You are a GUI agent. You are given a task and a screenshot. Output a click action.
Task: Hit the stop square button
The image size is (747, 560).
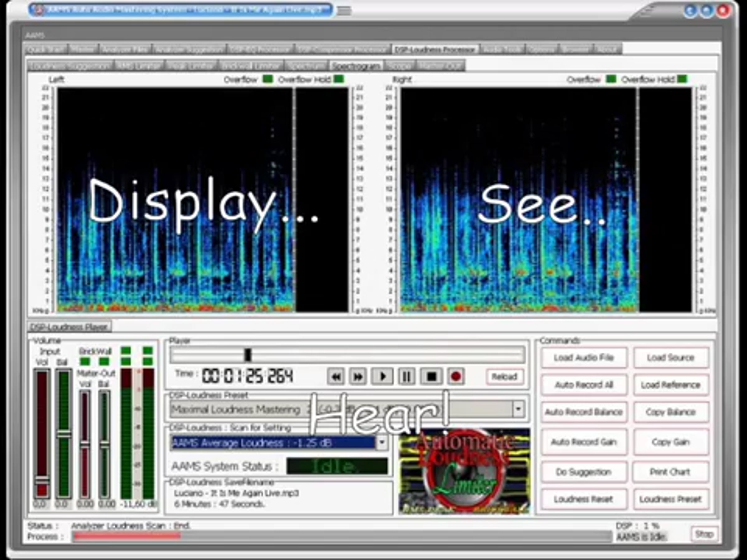[431, 376]
